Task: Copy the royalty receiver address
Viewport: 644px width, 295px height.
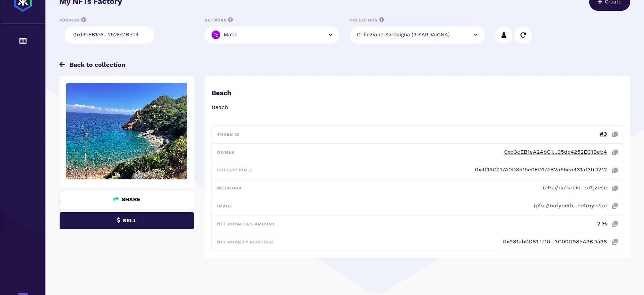Action: [x=615, y=242]
